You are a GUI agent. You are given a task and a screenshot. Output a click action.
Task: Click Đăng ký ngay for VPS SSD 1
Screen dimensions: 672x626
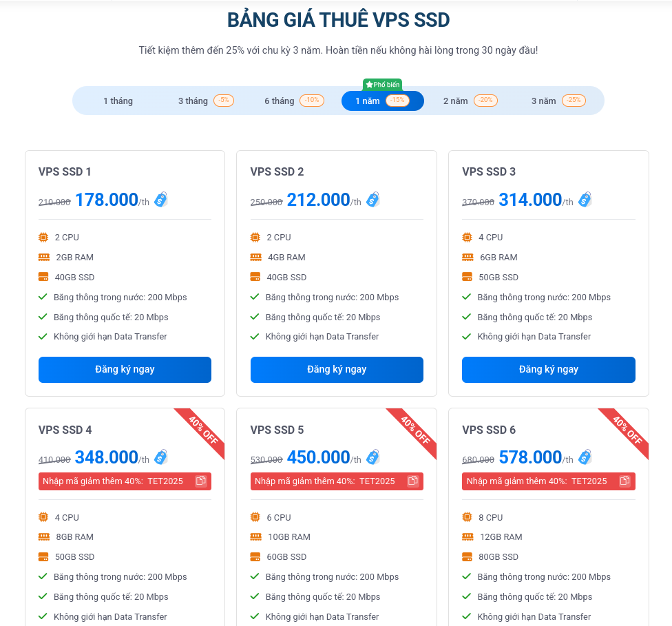[125, 370]
